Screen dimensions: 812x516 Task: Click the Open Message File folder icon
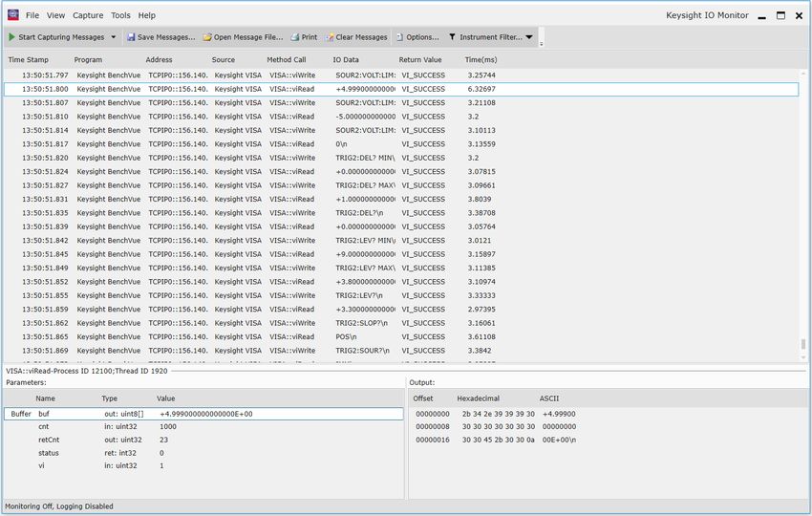(207, 37)
